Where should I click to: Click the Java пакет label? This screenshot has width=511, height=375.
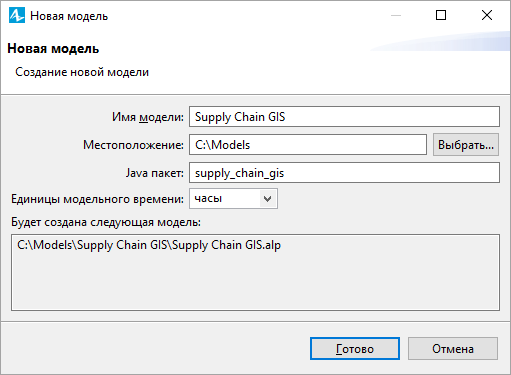coord(155,173)
